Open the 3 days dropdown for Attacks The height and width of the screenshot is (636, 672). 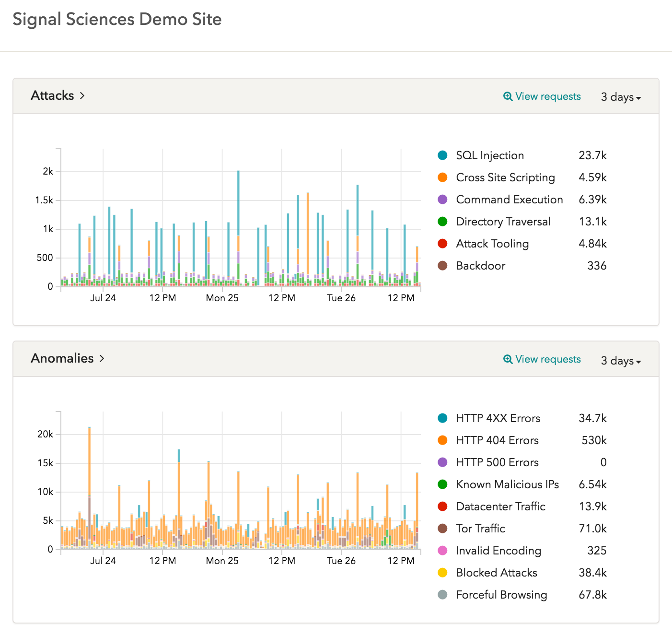pyautogui.click(x=620, y=96)
